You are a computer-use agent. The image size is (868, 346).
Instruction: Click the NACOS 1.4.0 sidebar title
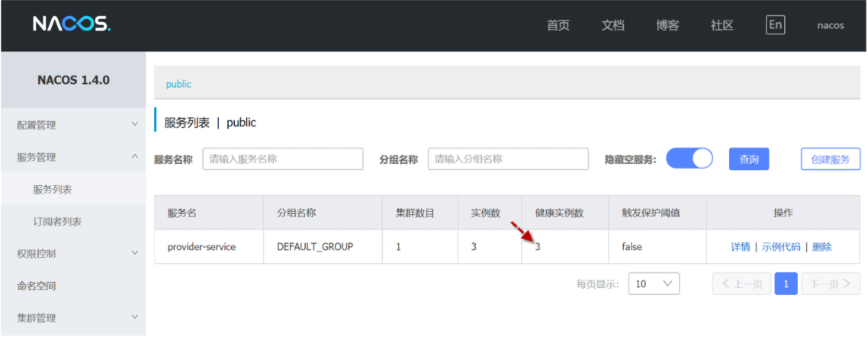pos(74,80)
